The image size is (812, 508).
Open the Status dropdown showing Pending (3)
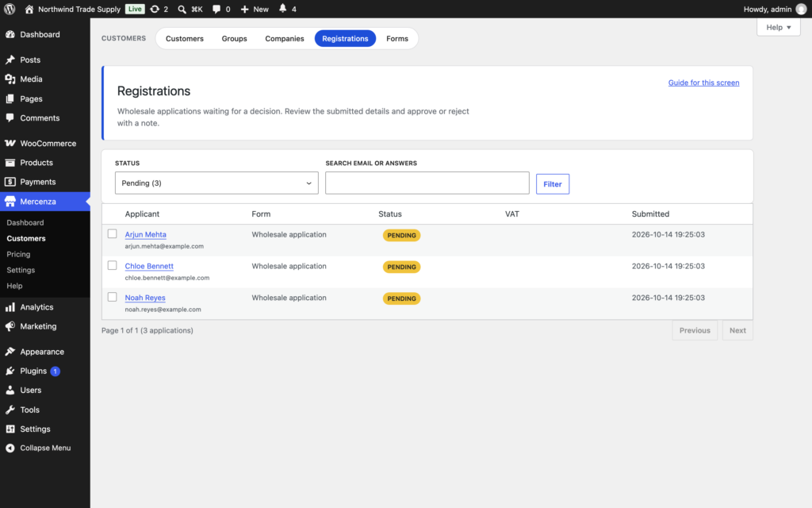(216, 183)
